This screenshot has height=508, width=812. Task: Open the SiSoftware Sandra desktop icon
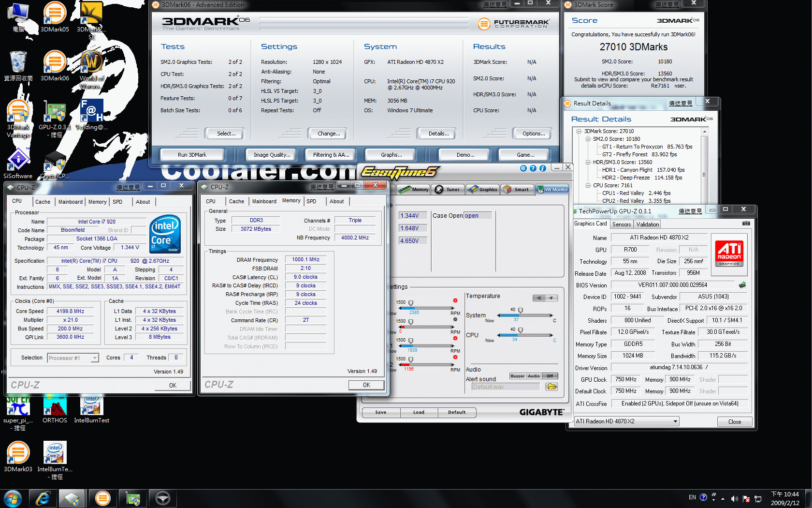pyautogui.click(x=18, y=164)
